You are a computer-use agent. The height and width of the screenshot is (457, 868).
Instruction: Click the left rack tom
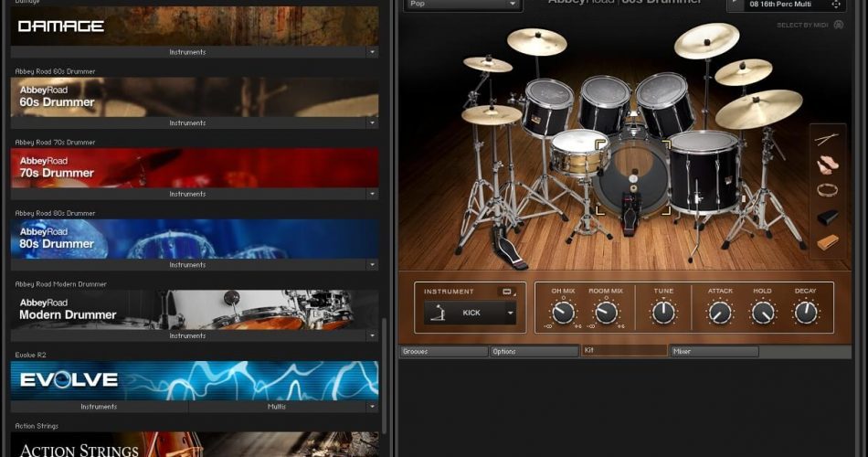click(x=548, y=107)
